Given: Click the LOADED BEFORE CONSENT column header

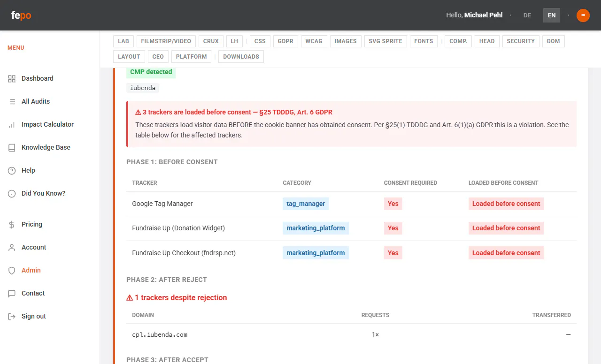Looking at the screenshot, I should (x=503, y=183).
